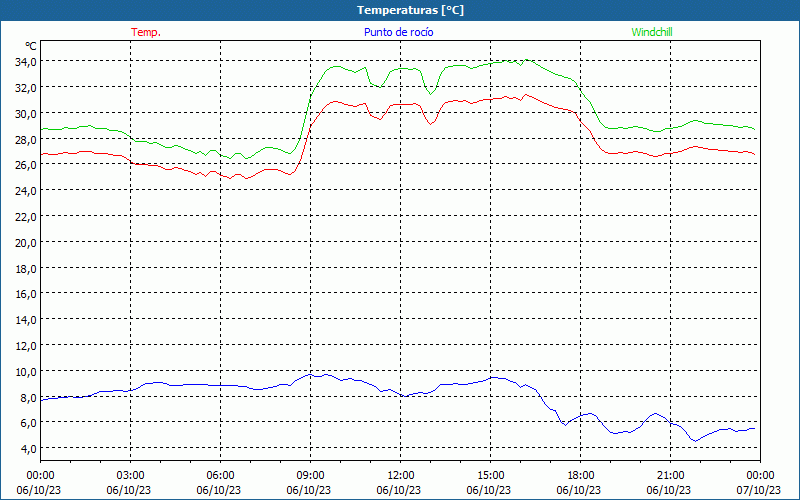Screen dimensions: 800x500
Task: Click the 4,0 y-axis value
Action: coord(28,449)
